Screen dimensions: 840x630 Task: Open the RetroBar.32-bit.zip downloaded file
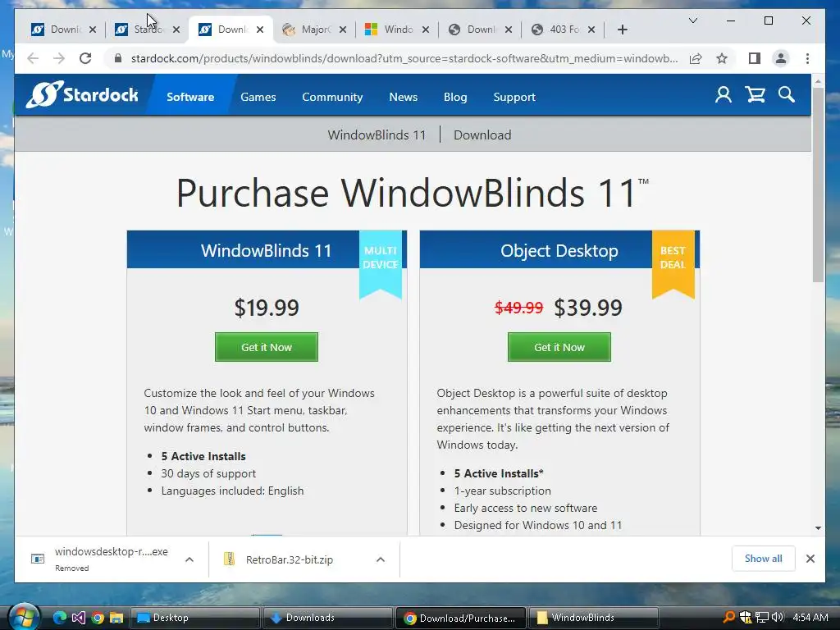[290, 559]
